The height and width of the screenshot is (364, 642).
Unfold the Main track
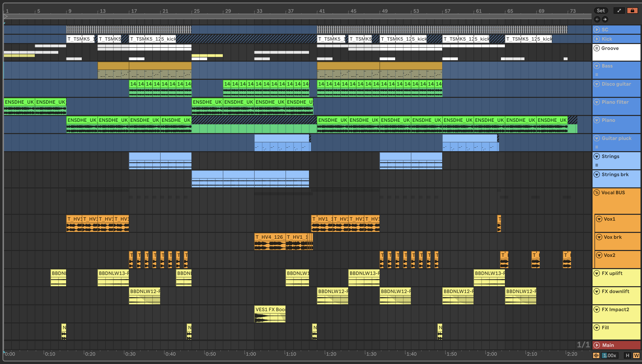click(x=597, y=345)
